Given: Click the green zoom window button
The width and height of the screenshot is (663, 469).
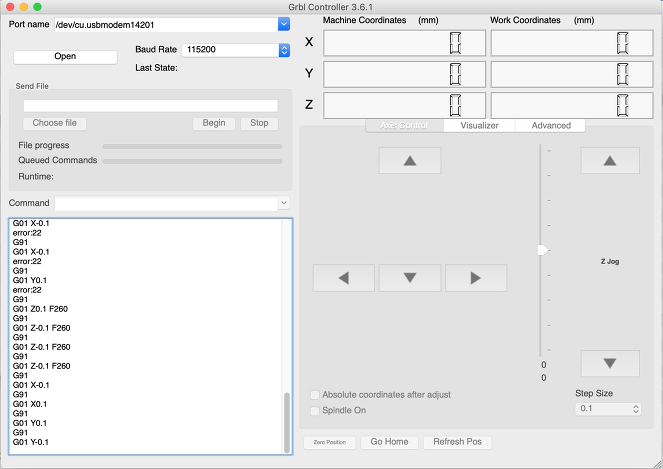Looking at the screenshot, I should tap(37, 7).
